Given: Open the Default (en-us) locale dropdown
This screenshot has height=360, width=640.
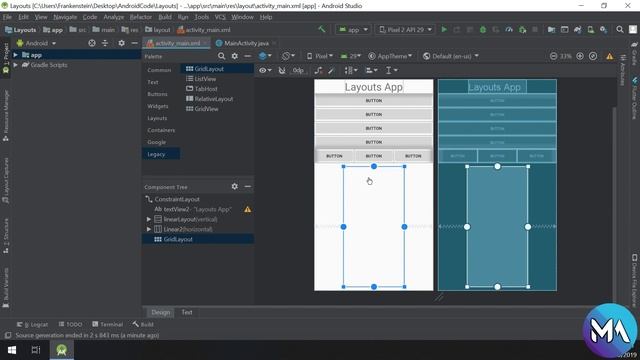Looking at the screenshot, I should 451,56.
